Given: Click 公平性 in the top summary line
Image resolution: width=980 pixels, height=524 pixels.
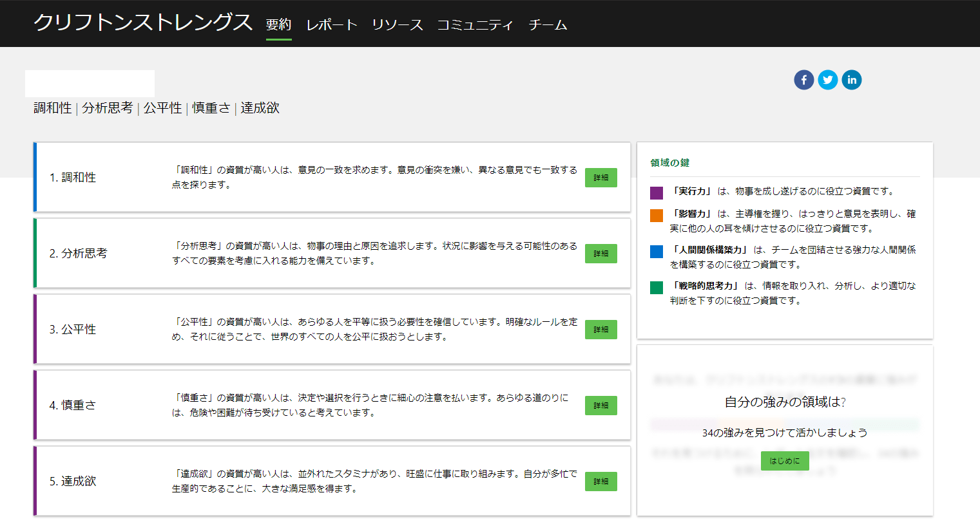Looking at the screenshot, I should 163,108.
